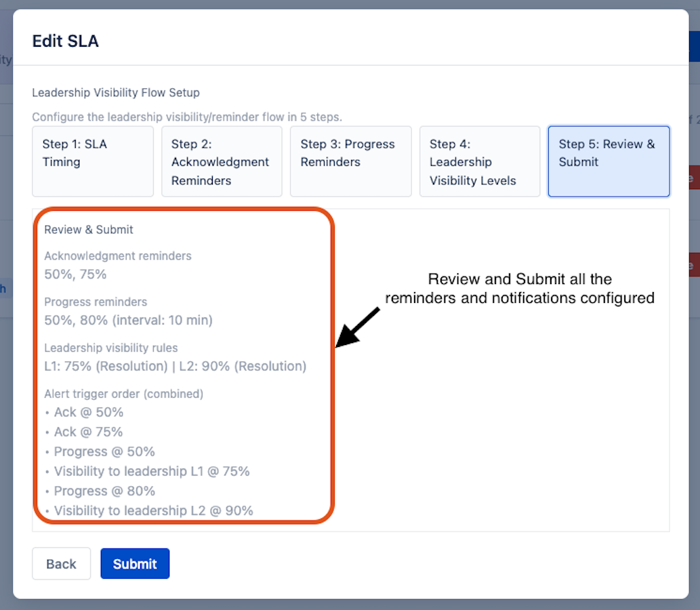Click the Submit button
700x610 pixels.
click(135, 563)
